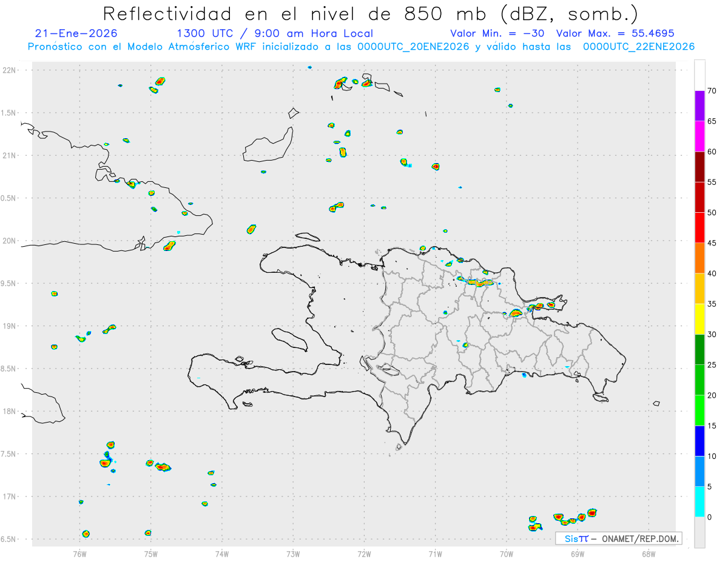Screen dimensions: 728x562
Task: Click the '74W' longitude axis label
Action: click(x=221, y=554)
